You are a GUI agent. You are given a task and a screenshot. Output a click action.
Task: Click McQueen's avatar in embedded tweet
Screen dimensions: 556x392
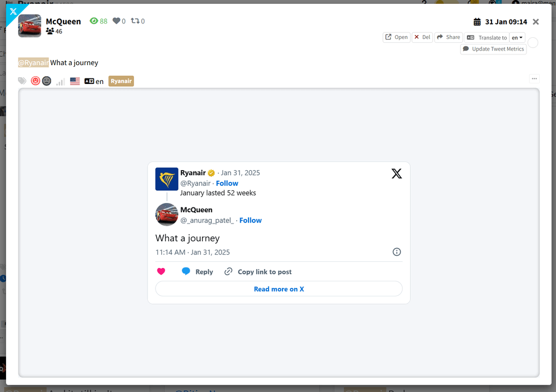click(x=167, y=215)
